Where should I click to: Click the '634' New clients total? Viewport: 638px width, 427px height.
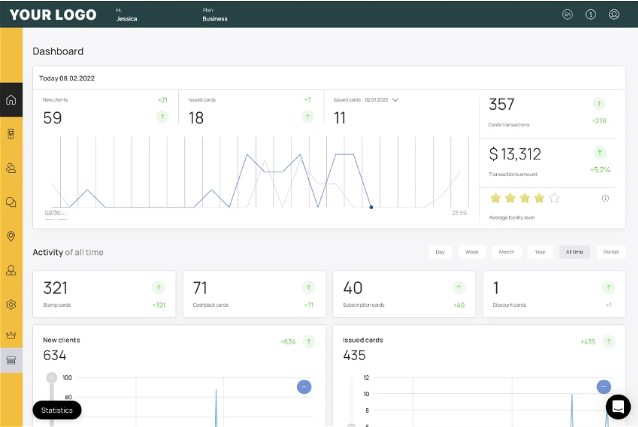(x=55, y=355)
